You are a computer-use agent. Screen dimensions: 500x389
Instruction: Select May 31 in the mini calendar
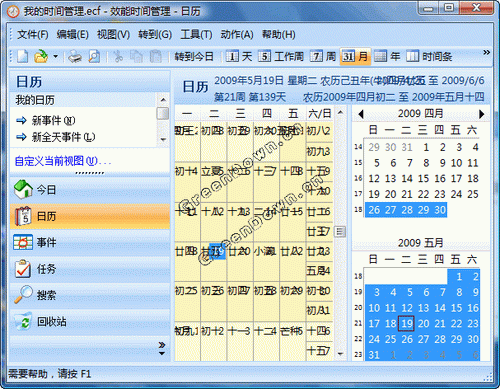(x=374, y=355)
